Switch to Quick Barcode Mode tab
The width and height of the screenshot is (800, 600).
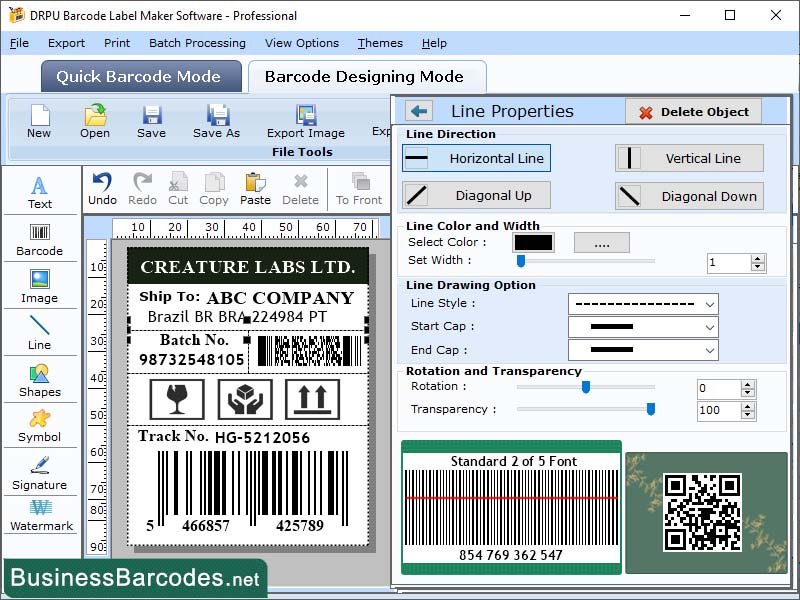[x=140, y=77]
